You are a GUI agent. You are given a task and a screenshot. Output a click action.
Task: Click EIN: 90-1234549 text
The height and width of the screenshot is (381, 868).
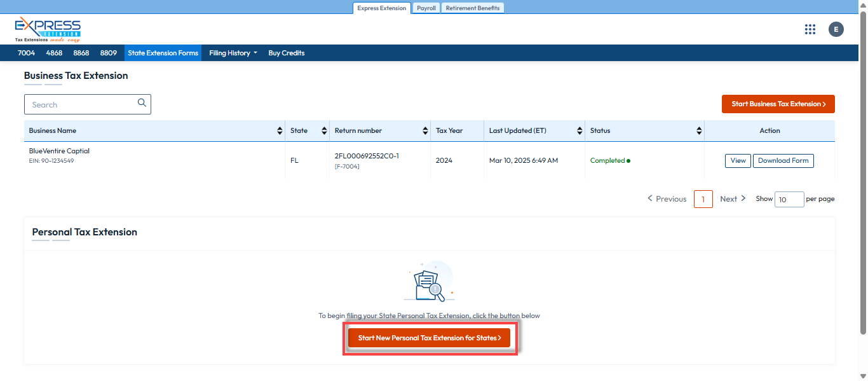coord(52,161)
